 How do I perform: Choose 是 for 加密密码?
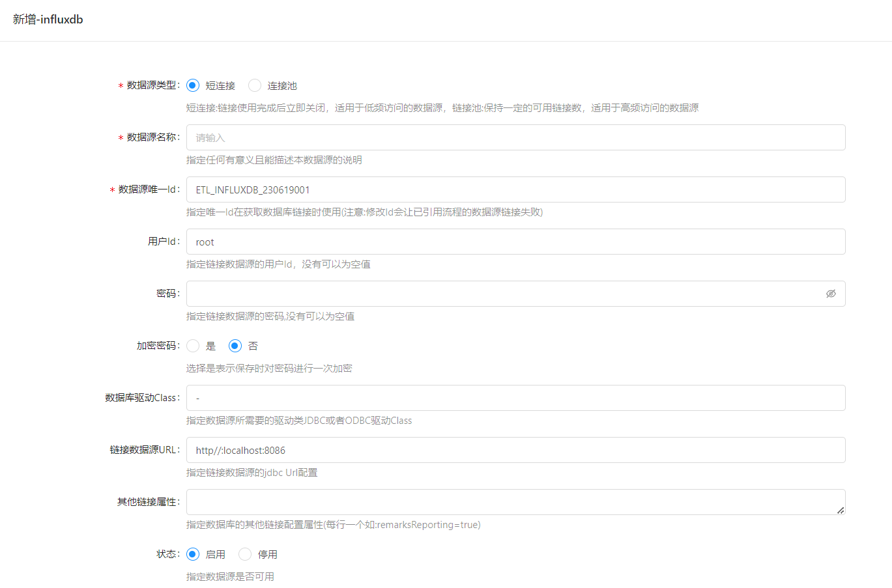point(193,346)
